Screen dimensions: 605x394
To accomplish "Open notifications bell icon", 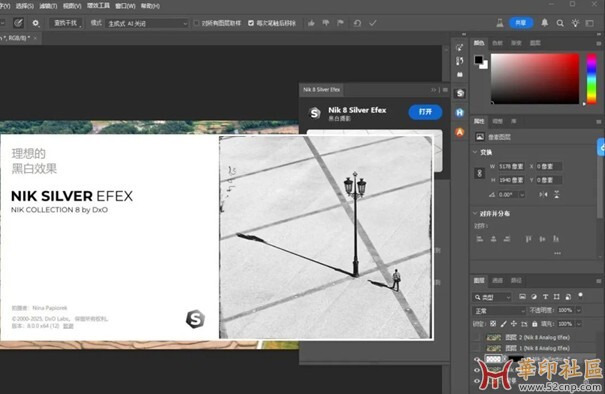I will [544, 23].
